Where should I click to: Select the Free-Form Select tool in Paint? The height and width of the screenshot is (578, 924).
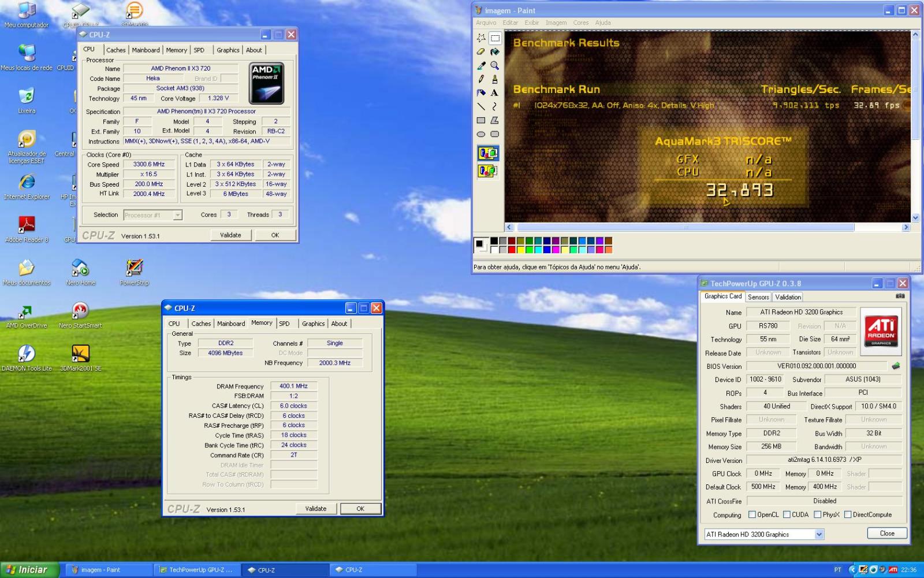[x=481, y=38]
